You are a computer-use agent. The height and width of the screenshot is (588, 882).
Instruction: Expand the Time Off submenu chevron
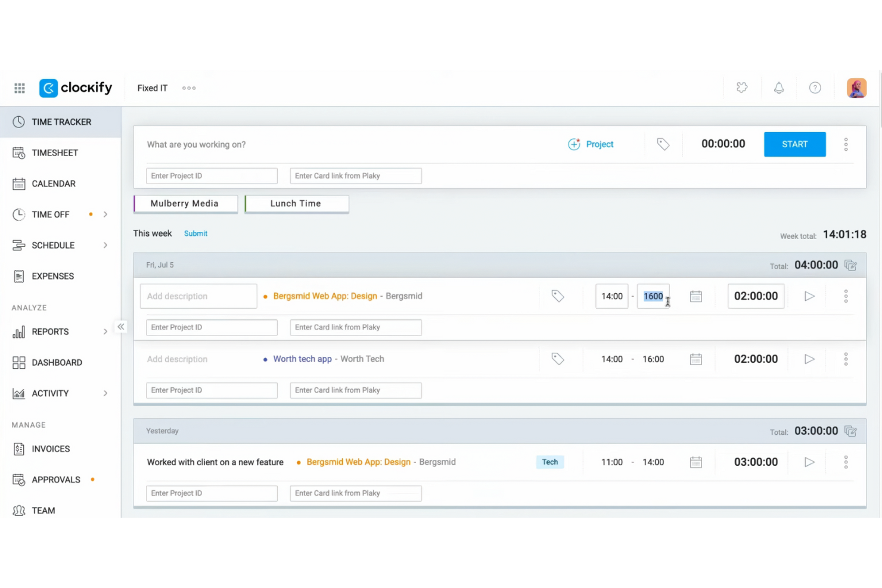click(x=105, y=214)
